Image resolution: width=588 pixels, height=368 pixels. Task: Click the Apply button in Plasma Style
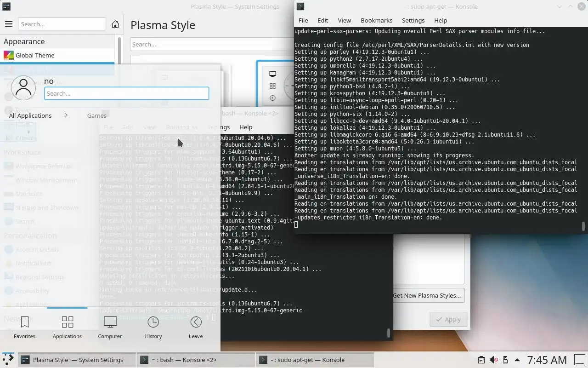click(x=448, y=319)
